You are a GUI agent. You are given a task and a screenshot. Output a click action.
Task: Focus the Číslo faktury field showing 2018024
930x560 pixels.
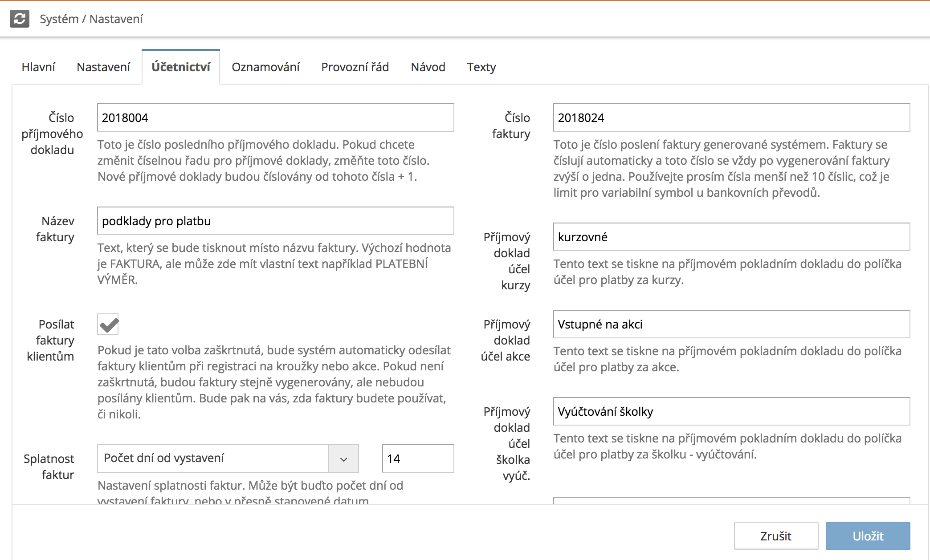click(731, 118)
